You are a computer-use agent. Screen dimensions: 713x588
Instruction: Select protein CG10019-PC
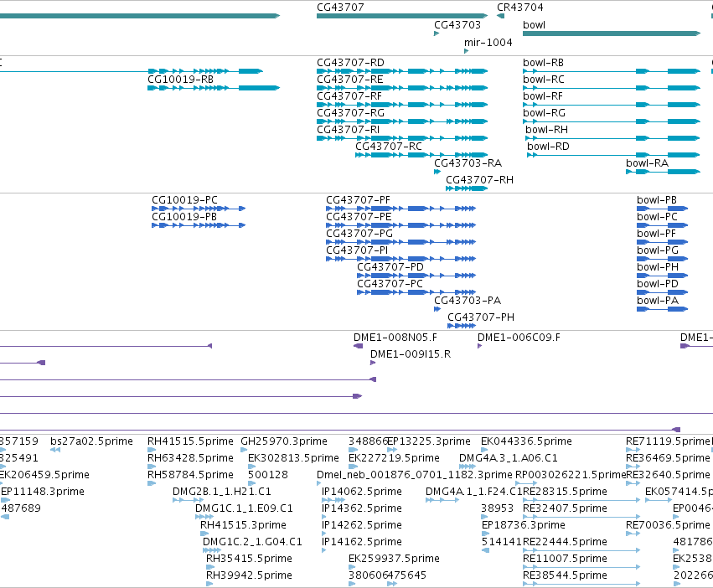click(199, 209)
